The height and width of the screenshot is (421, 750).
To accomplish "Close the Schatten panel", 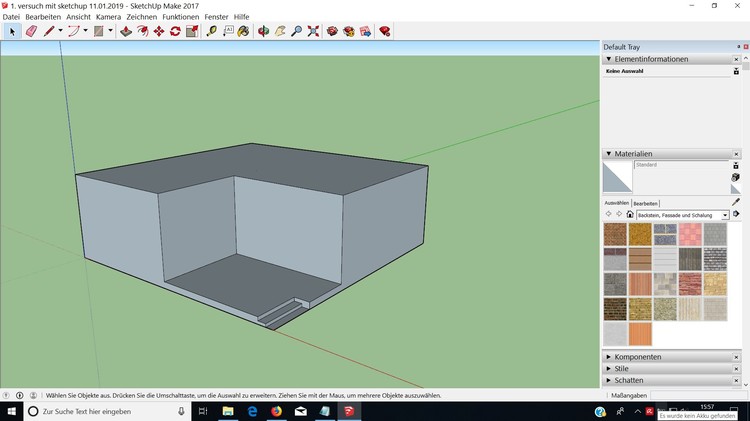I will [736, 380].
